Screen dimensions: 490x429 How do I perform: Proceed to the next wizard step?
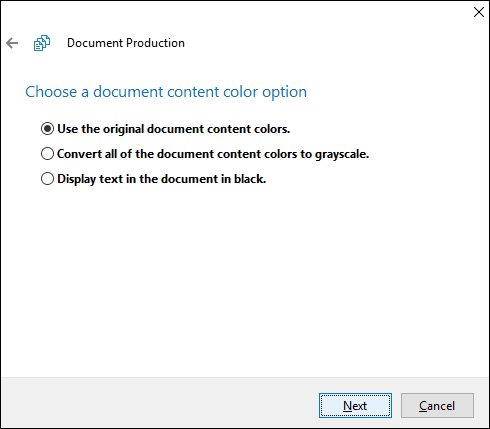tap(355, 406)
